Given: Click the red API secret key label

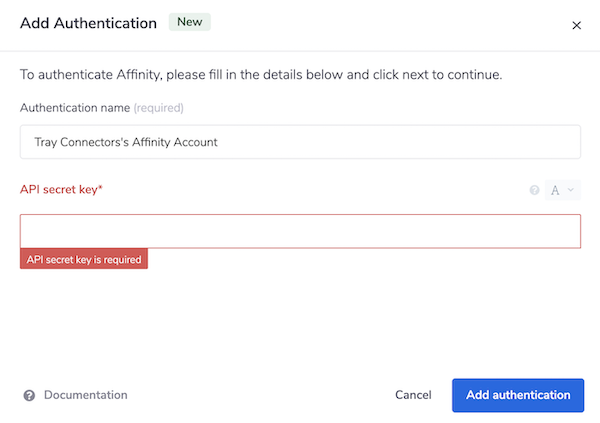Looking at the screenshot, I should tap(60, 189).
